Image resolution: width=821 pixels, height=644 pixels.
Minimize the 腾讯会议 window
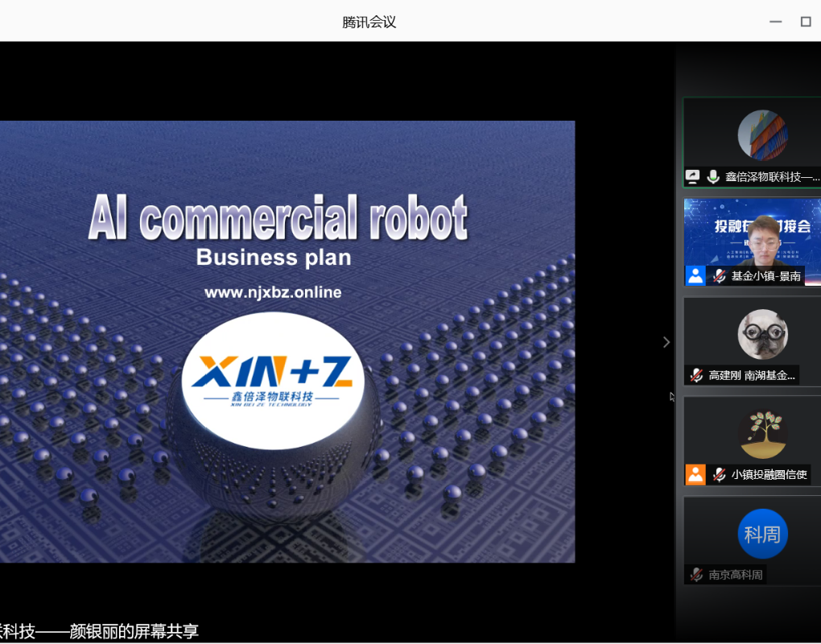(775, 22)
